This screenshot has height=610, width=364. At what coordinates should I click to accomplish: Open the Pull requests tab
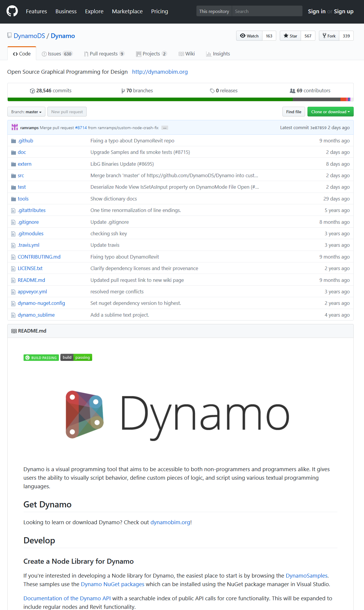[104, 54]
